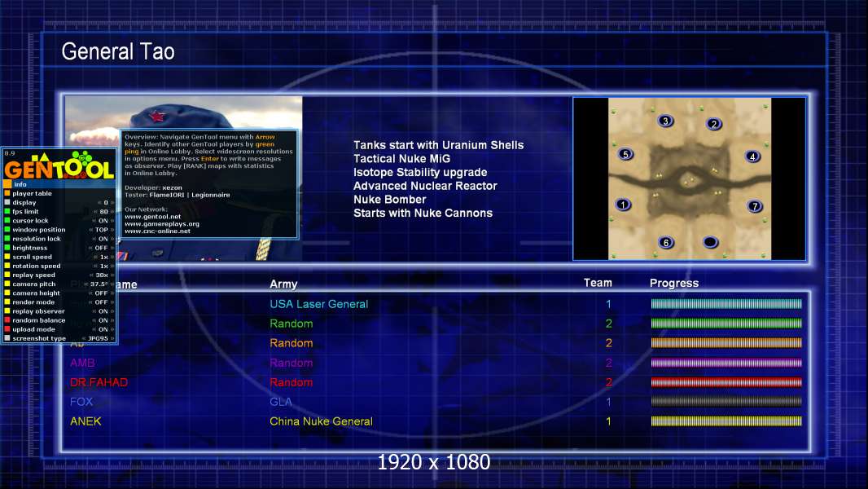Click the cyan USA Laser General progress bar
This screenshot has width=868, height=489.
pos(726,303)
